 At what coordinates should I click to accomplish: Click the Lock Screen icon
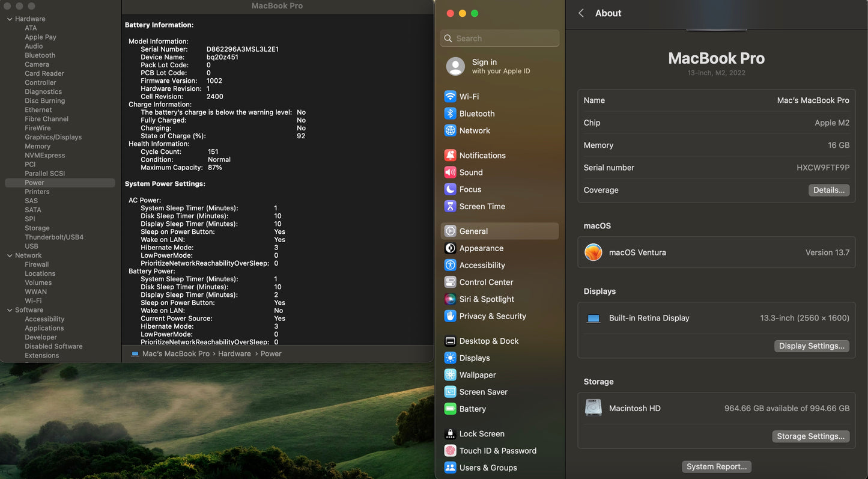(450, 433)
